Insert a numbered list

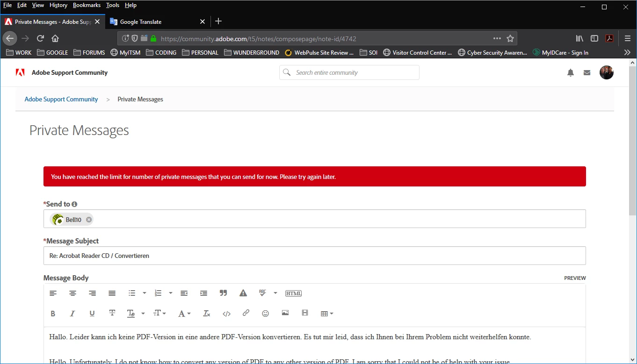tap(158, 293)
